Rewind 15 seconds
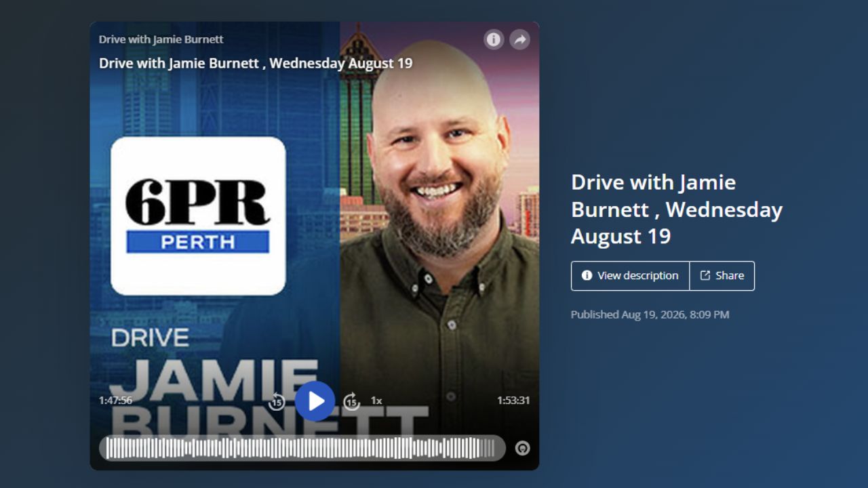Screen dimensions: 868x488 pyautogui.click(x=277, y=402)
